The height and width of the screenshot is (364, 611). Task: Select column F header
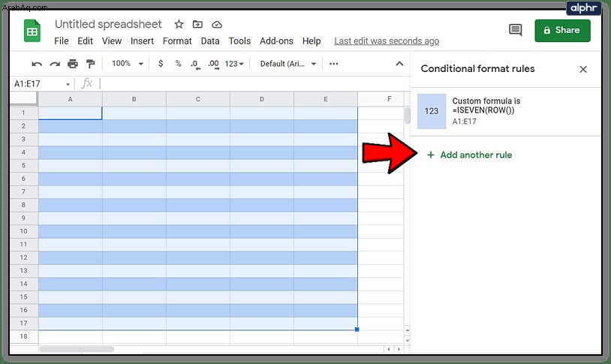click(x=381, y=99)
